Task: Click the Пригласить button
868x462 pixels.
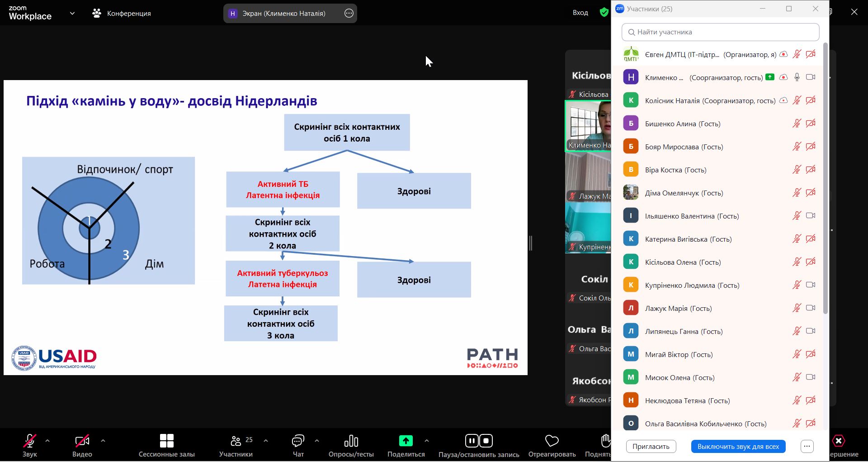Action: point(651,447)
